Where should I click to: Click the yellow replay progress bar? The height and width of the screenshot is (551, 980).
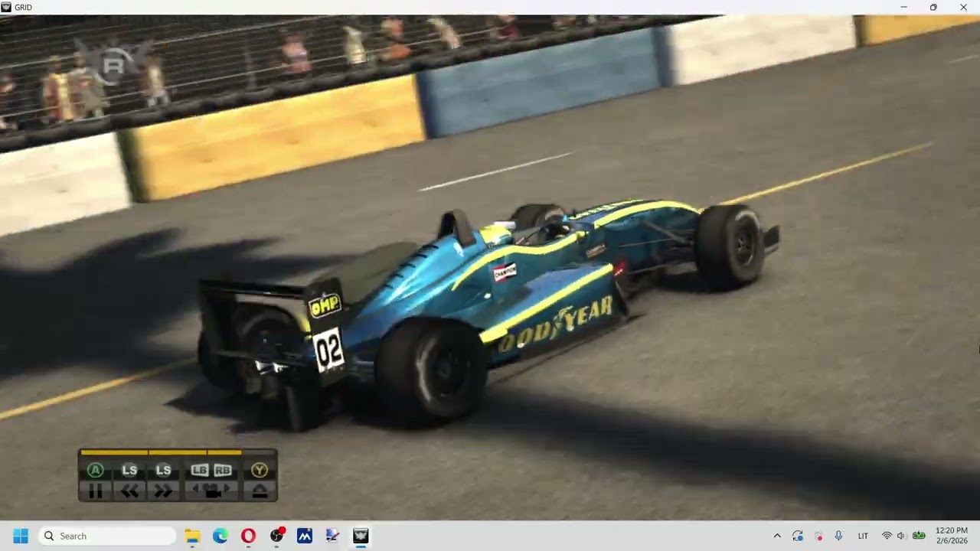[161, 452]
